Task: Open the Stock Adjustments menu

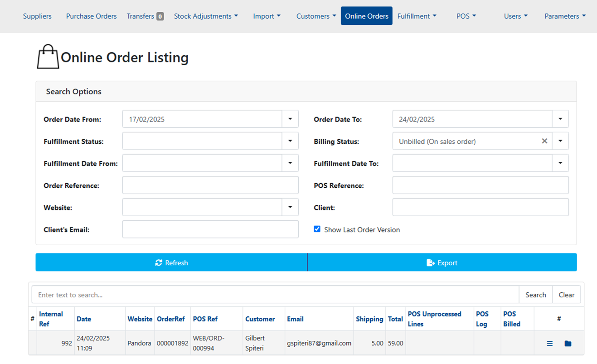Action: tap(206, 16)
